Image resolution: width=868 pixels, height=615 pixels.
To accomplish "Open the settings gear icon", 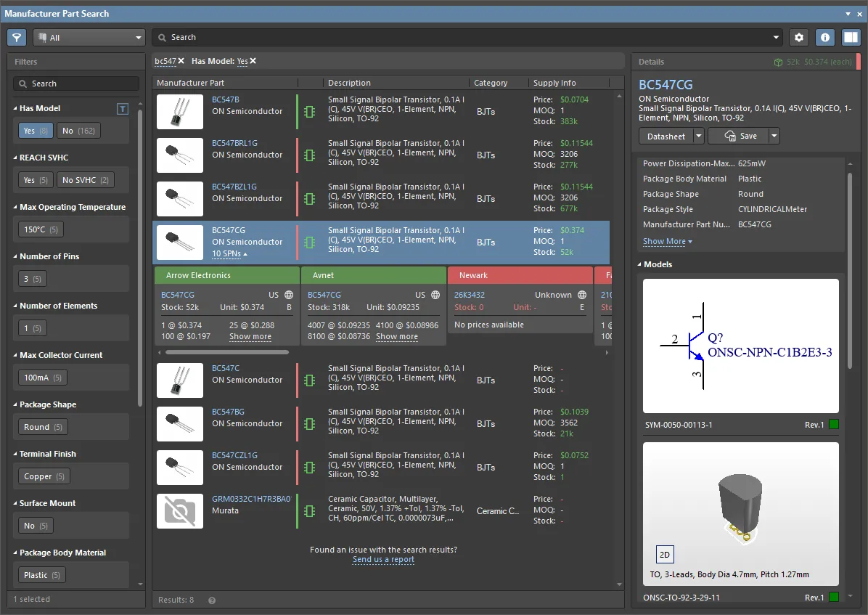I will coord(799,37).
